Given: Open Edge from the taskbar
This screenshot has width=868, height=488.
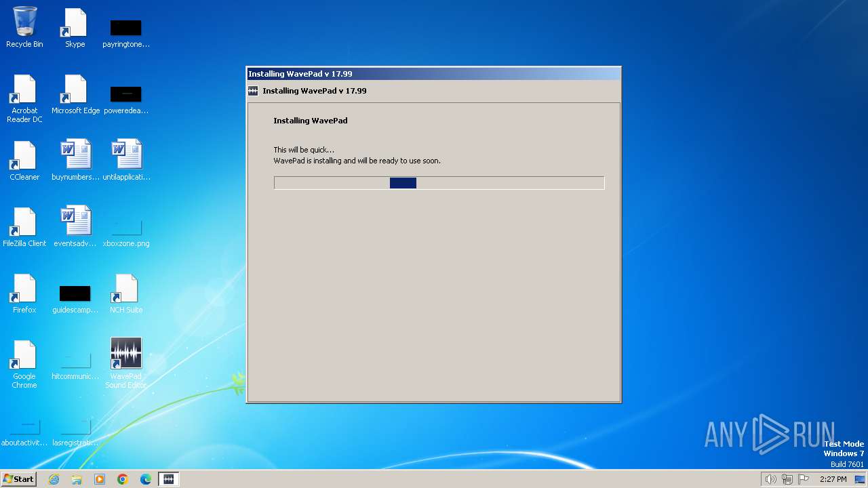Looking at the screenshot, I should click(x=146, y=479).
